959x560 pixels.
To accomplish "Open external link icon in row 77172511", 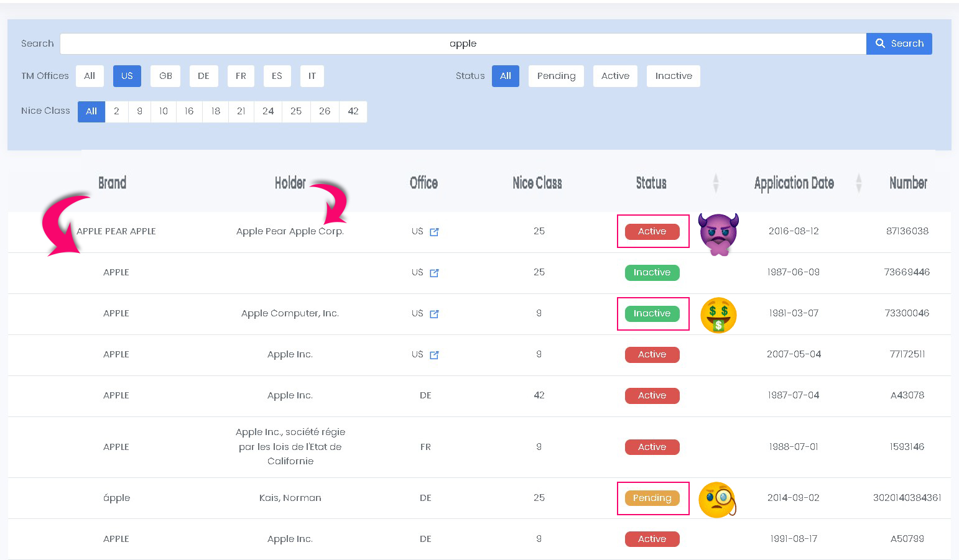I will 434,355.
